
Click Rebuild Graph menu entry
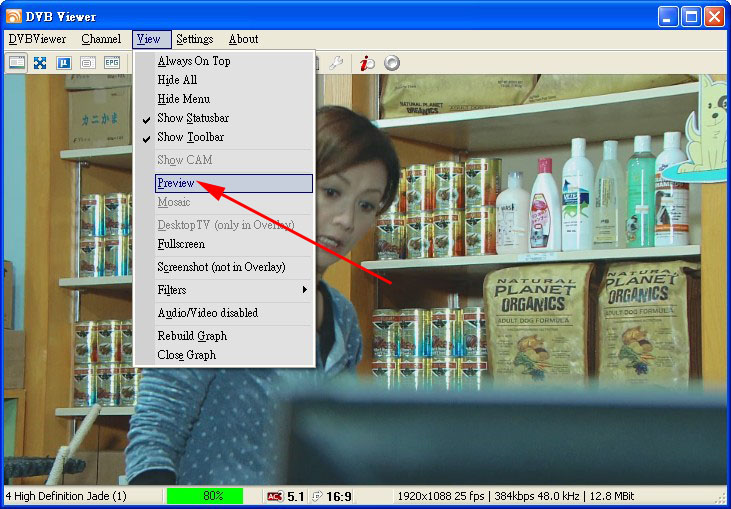(x=192, y=336)
